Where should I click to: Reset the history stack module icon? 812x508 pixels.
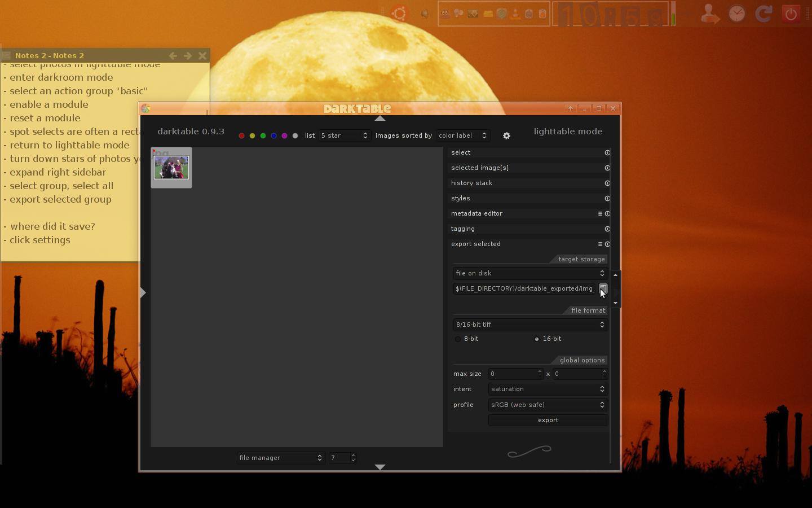607,183
